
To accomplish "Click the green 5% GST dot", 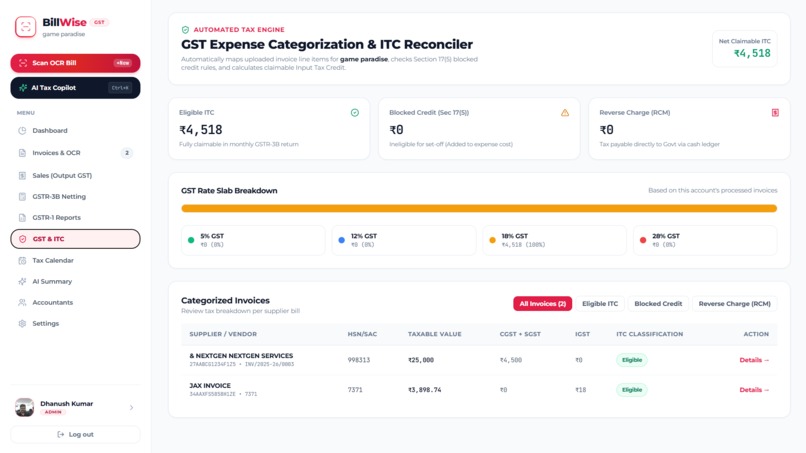I will pos(191,240).
